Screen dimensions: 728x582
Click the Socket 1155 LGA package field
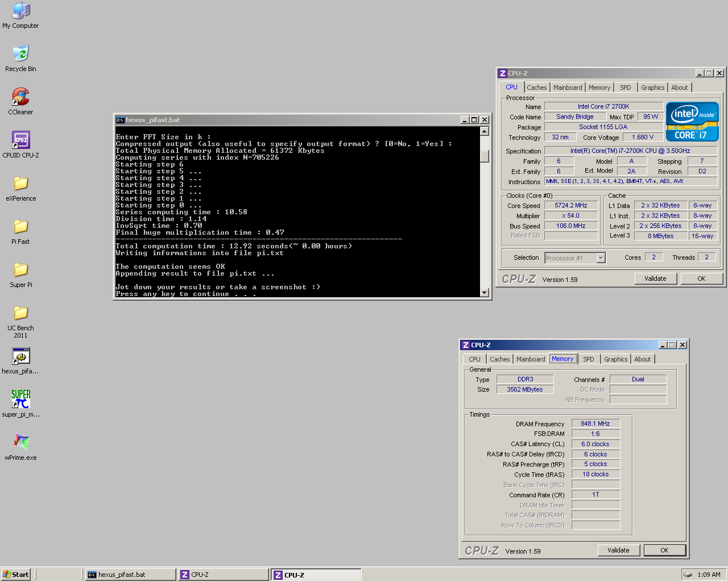(x=603, y=127)
